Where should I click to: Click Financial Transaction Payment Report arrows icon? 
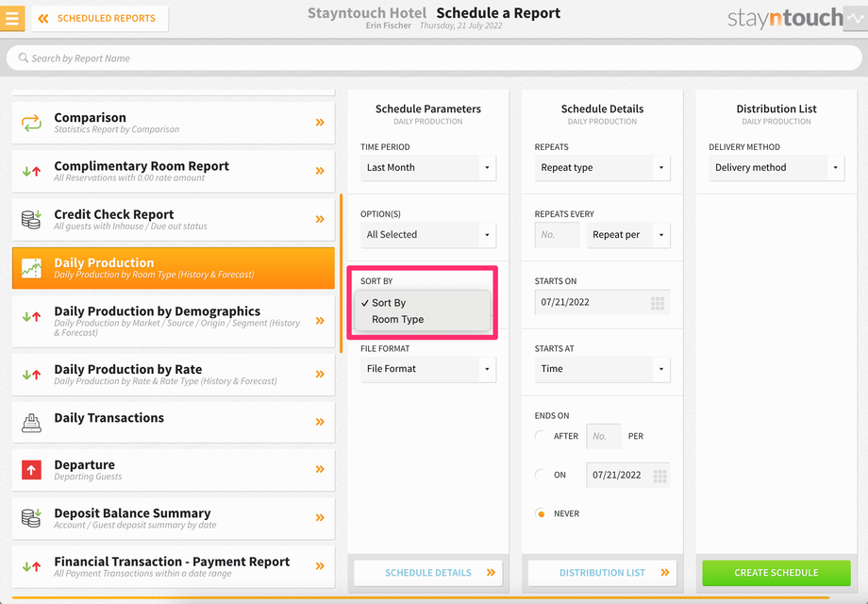[x=31, y=566]
